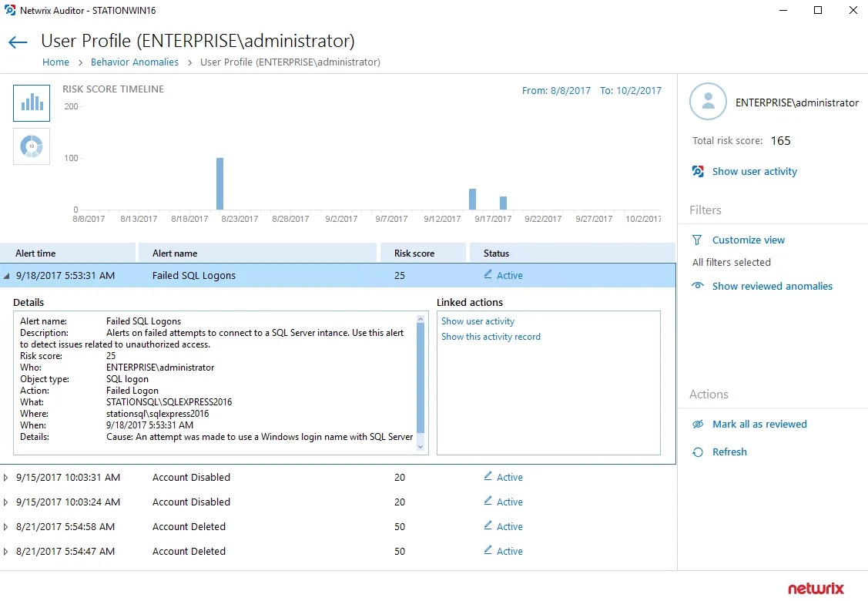Click the Details pane scroll down arrow

421,447
